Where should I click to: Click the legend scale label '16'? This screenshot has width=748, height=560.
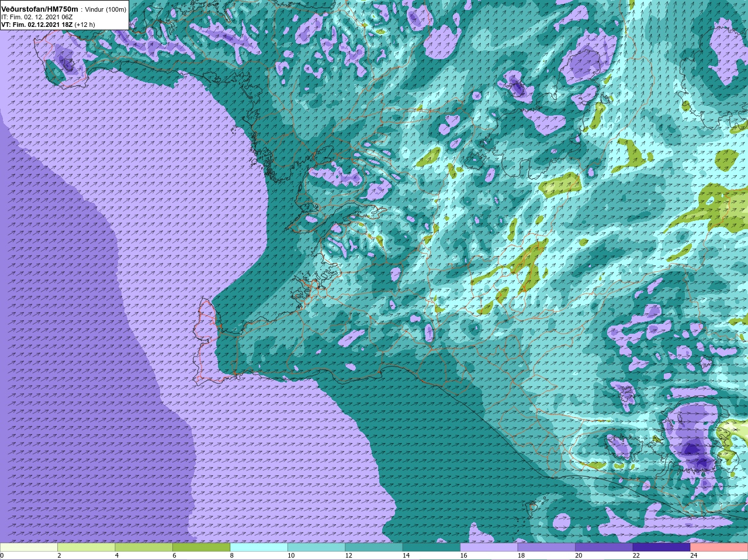click(463, 555)
